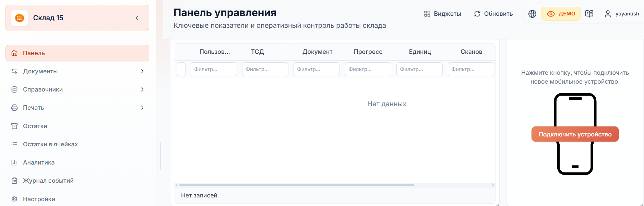The image size is (644, 206).
Task: Click the Сканов column header
Action: pyautogui.click(x=471, y=52)
